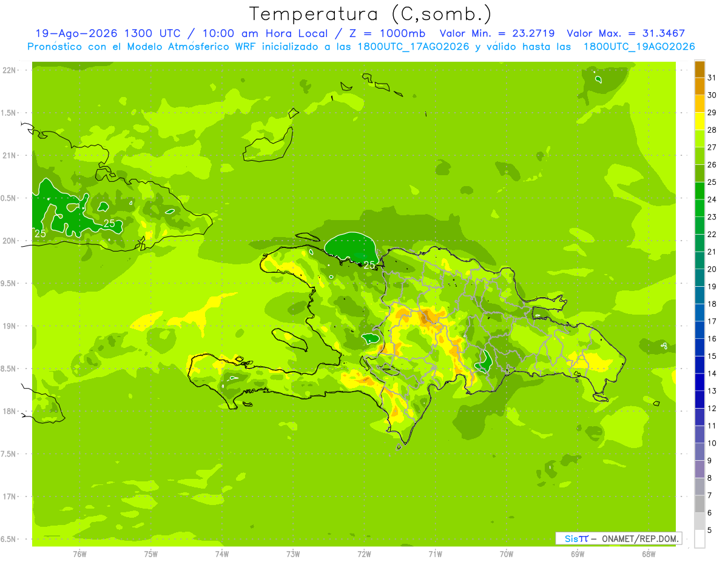Image resolution: width=728 pixels, height=562 pixels.
Task: Click the '73W' longitude label
Action: coord(293,554)
